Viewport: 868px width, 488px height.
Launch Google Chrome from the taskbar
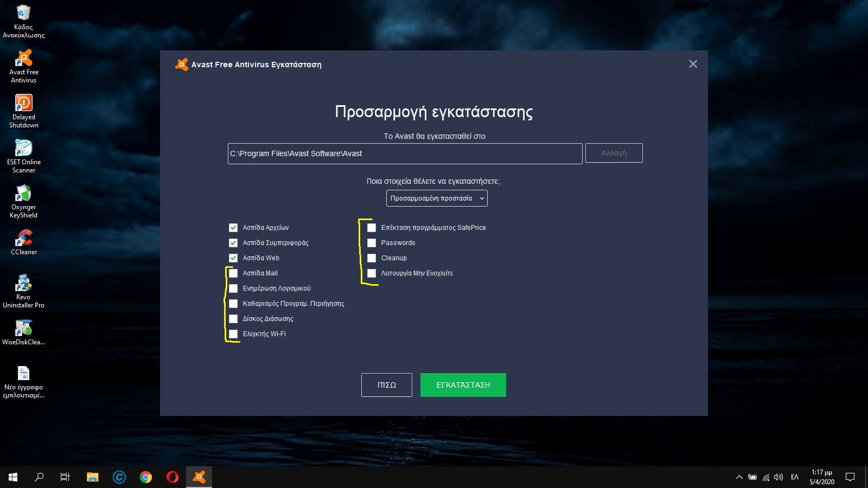(146, 477)
